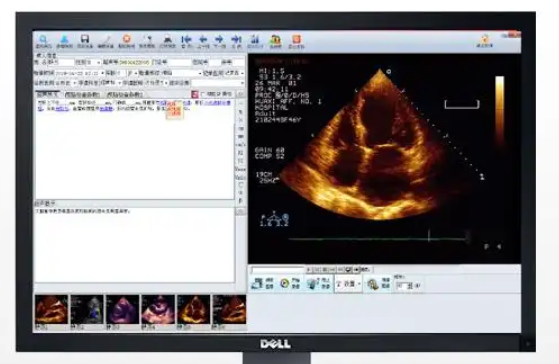The width and height of the screenshot is (559, 364).
Task: Switch to the third report template tab
Action: (125, 94)
